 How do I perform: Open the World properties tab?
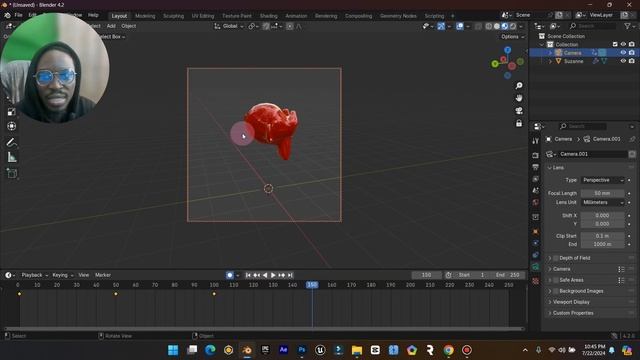click(x=536, y=202)
